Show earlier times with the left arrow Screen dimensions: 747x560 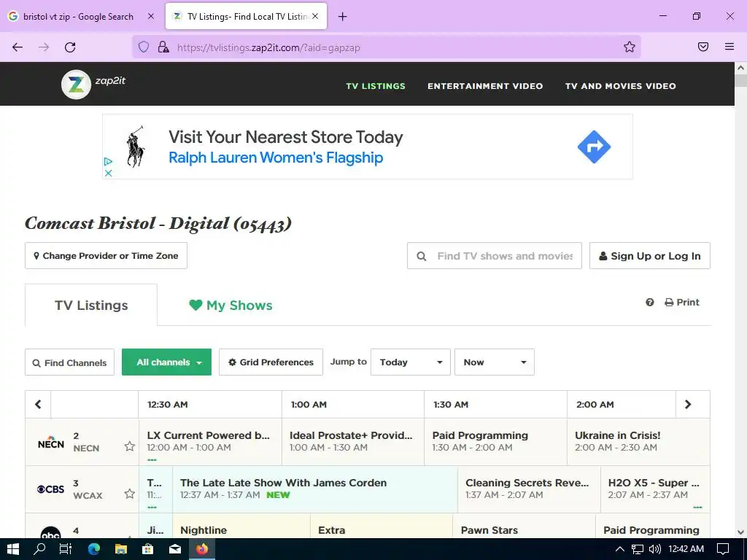pos(38,404)
